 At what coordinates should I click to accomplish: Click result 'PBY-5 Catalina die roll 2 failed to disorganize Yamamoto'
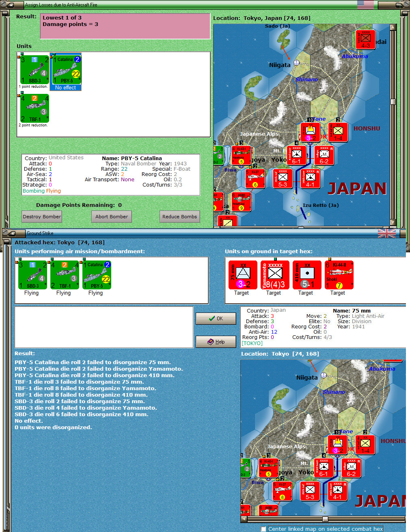pos(99,369)
